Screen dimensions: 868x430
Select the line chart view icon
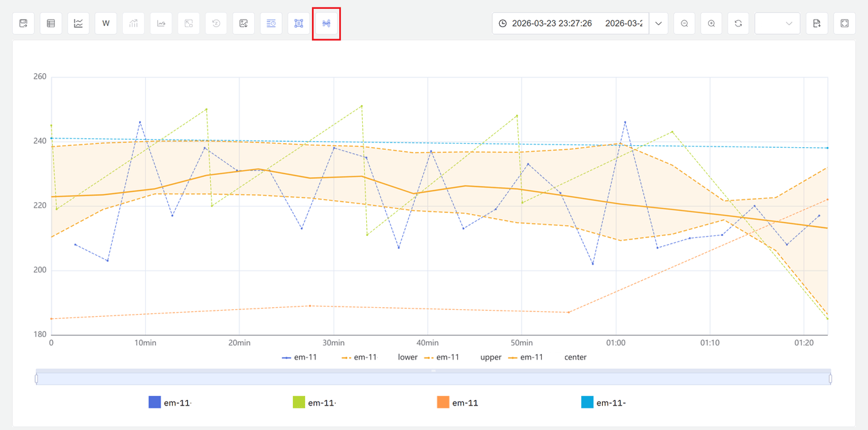pyautogui.click(x=79, y=24)
